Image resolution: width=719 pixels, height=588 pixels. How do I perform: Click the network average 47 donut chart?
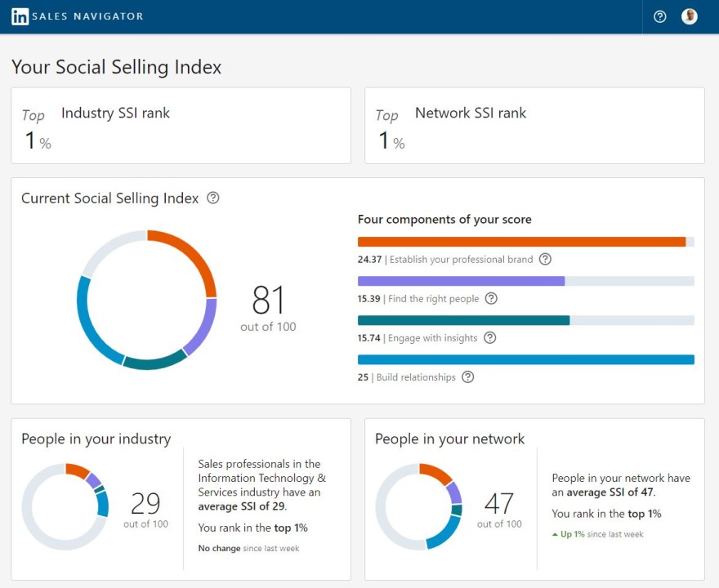click(418, 506)
